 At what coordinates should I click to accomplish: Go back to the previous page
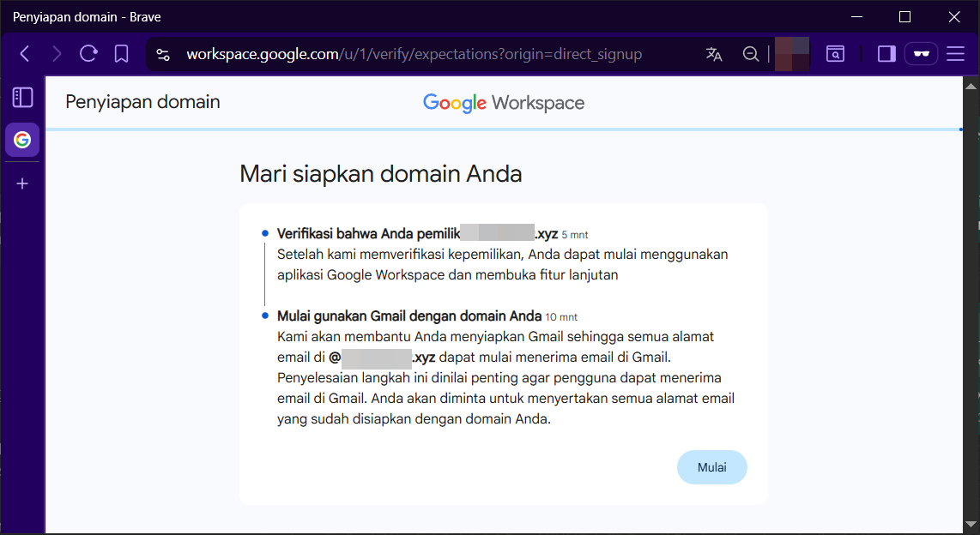[25, 54]
